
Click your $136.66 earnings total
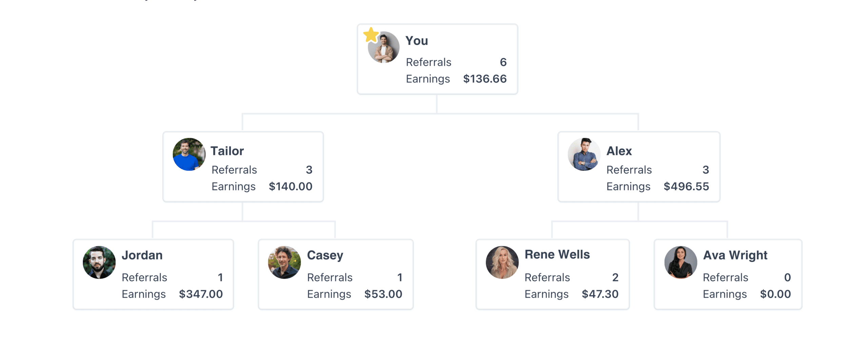(x=485, y=79)
